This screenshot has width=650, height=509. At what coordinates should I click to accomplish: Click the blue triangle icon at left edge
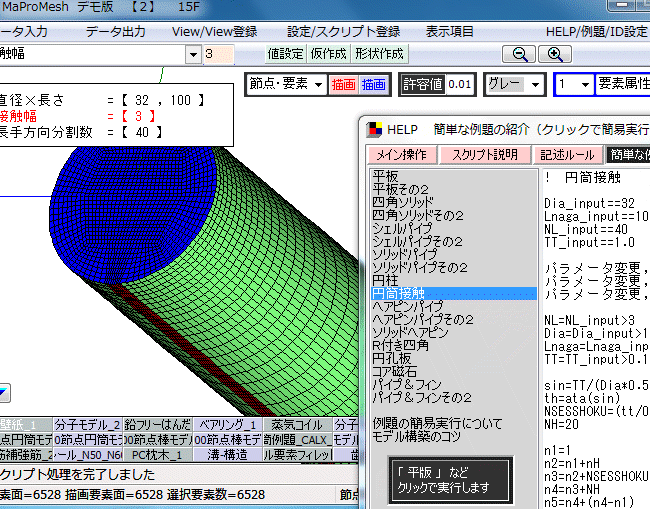pyautogui.click(x=4, y=393)
